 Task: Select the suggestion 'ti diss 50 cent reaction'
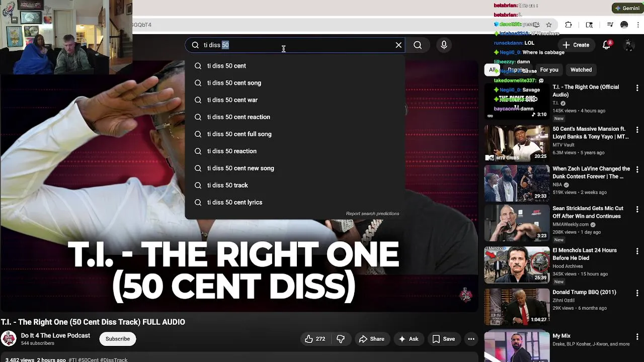point(294,117)
